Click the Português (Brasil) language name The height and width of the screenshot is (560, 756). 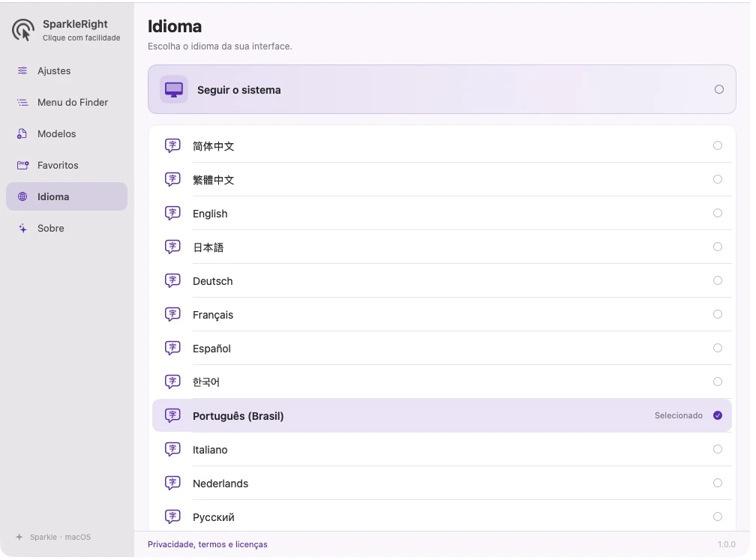(238, 416)
